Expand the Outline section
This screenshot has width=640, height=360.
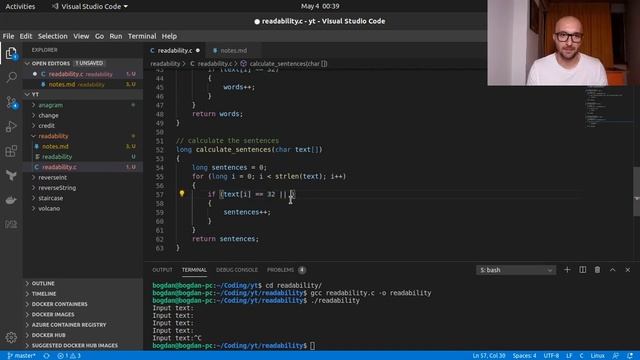coord(83,283)
